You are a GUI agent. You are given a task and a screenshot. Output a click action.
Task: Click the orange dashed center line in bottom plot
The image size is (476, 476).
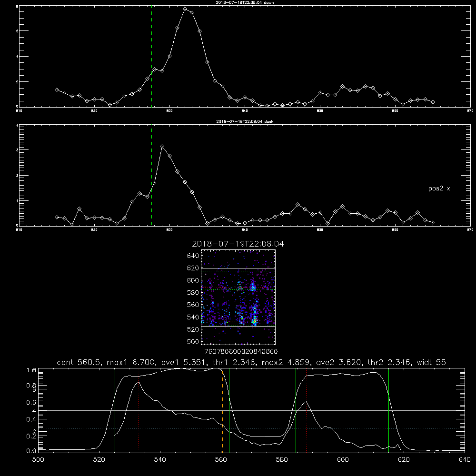[222, 410]
